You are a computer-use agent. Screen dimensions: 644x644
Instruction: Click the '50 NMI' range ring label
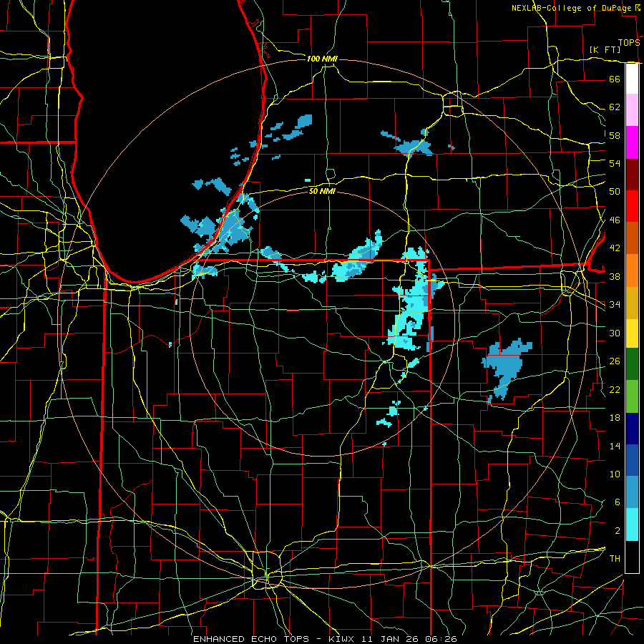pos(322,191)
